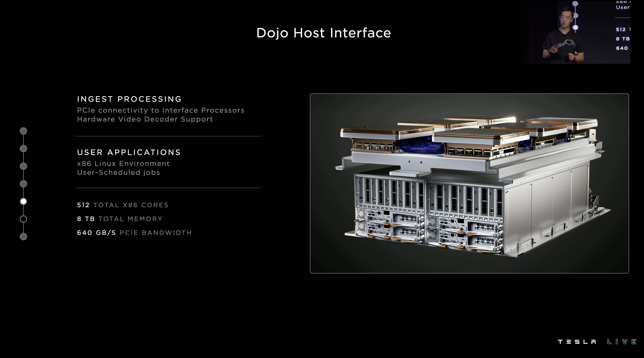Select the topmost gray timeline dot

point(24,130)
